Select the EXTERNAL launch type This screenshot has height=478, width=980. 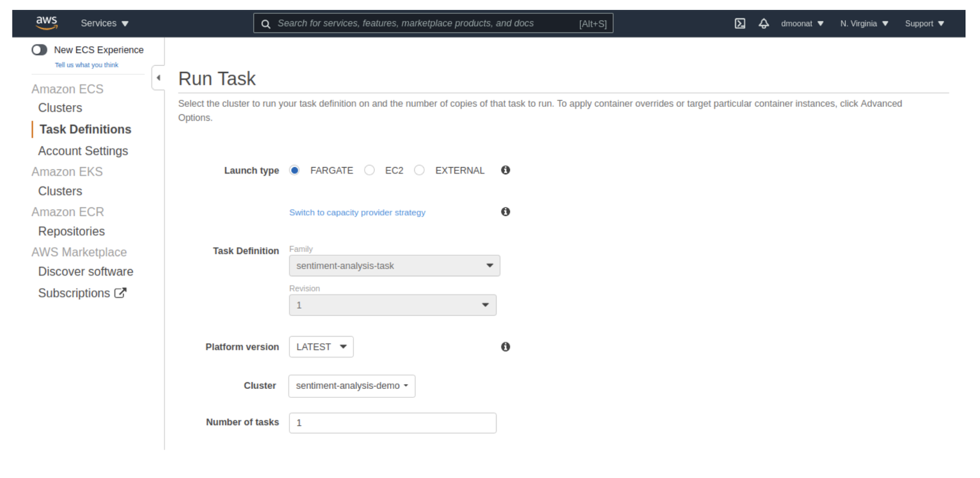[420, 170]
